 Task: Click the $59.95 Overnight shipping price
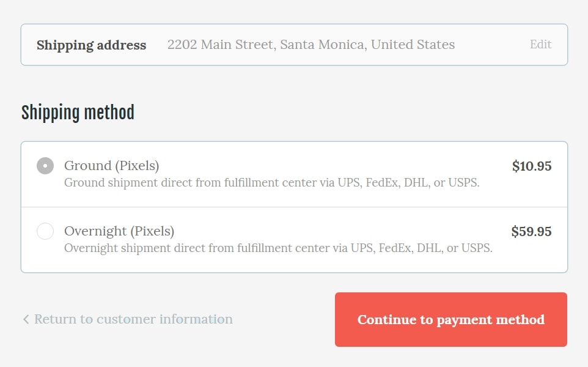tap(531, 231)
